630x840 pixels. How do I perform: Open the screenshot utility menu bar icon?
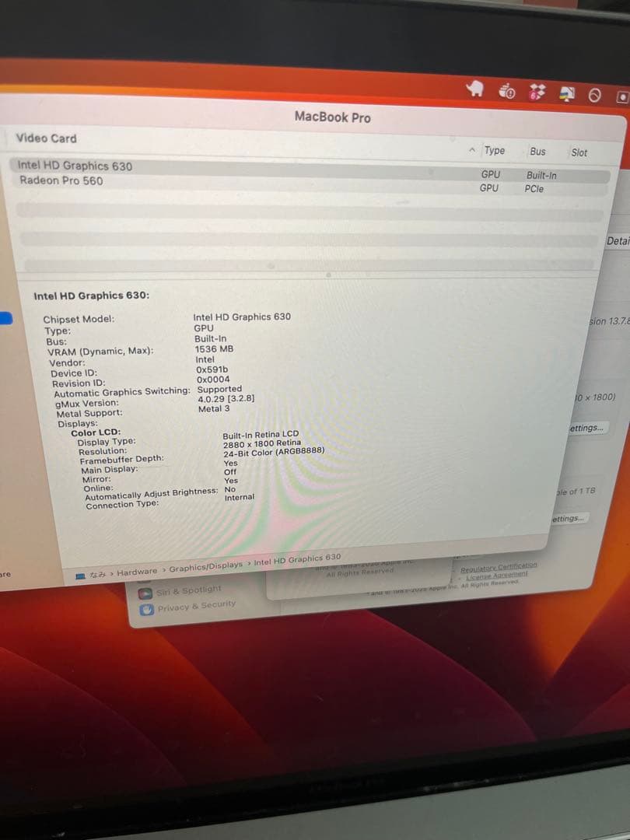621,95
